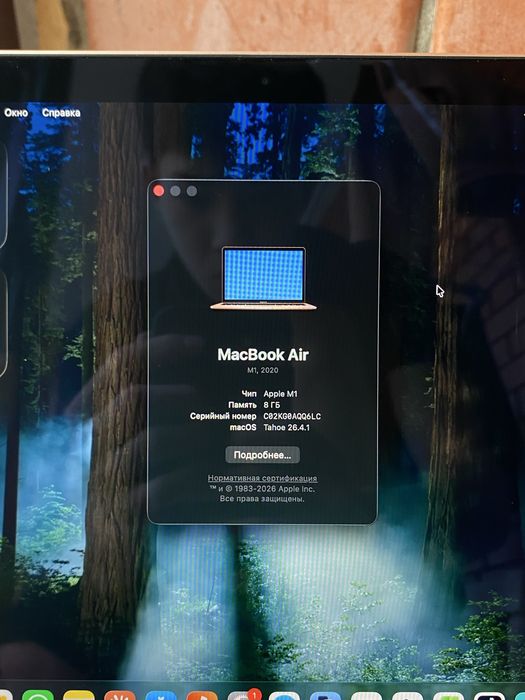Screen dimensions: 525x700
Task: Click the Память label
Action: 242,405
